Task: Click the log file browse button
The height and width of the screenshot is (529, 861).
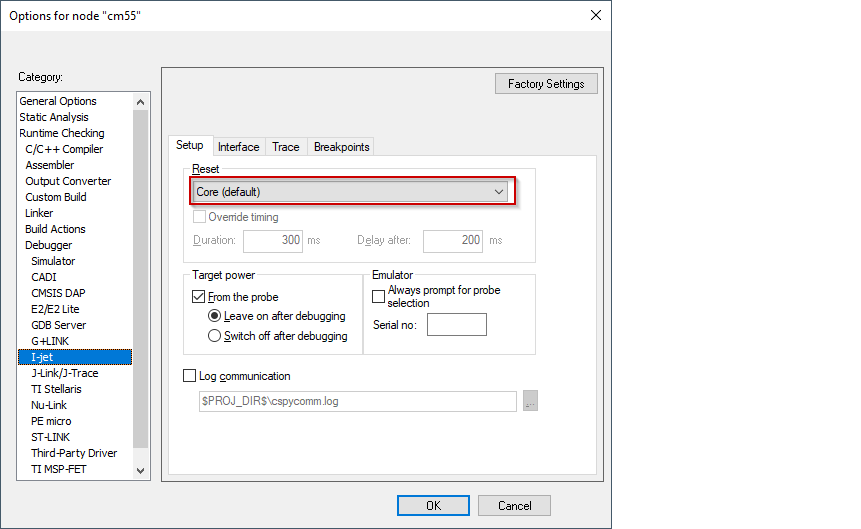Action: 530,401
